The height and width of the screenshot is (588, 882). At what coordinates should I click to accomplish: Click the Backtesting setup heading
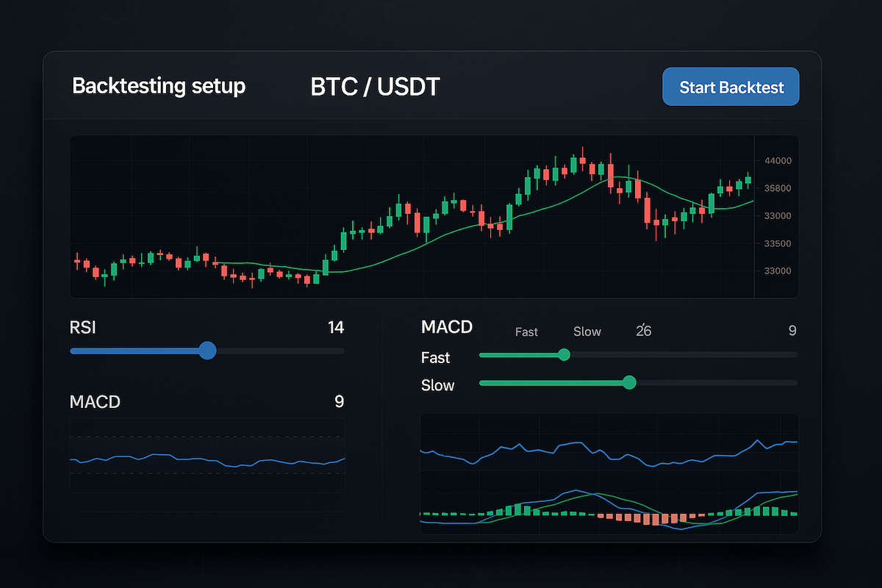click(x=159, y=86)
